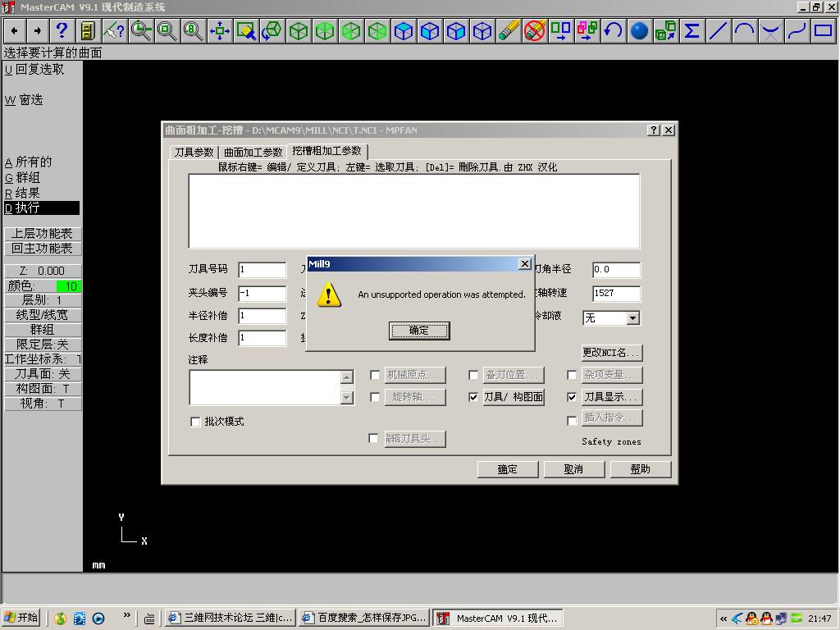Toggle the 插入指令 checkbox
Viewport: 840px width, 630px height.
click(572, 421)
